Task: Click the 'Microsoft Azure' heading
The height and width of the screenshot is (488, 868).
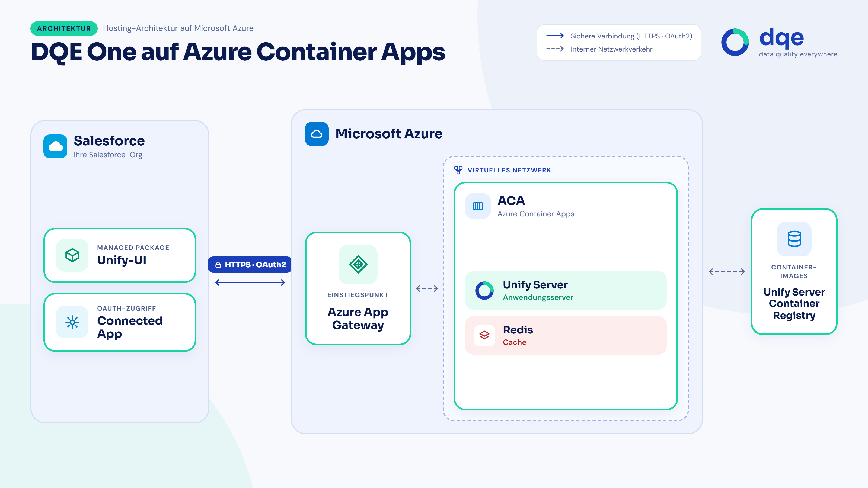Action: click(x=389, y=134)
